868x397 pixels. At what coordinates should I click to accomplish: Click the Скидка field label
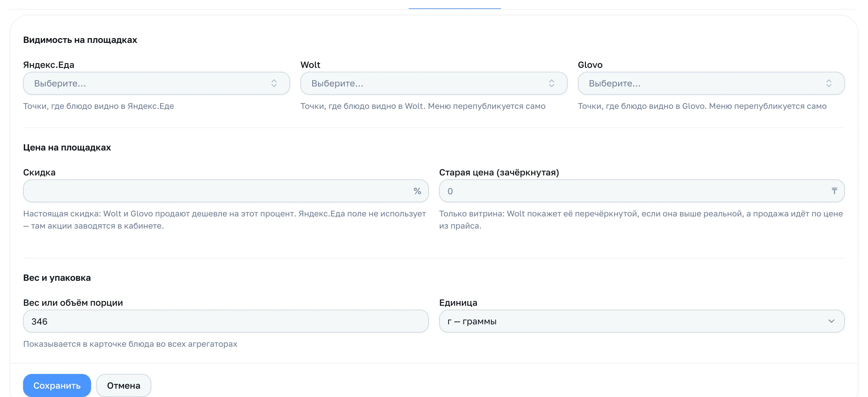(x=39, y=172)
